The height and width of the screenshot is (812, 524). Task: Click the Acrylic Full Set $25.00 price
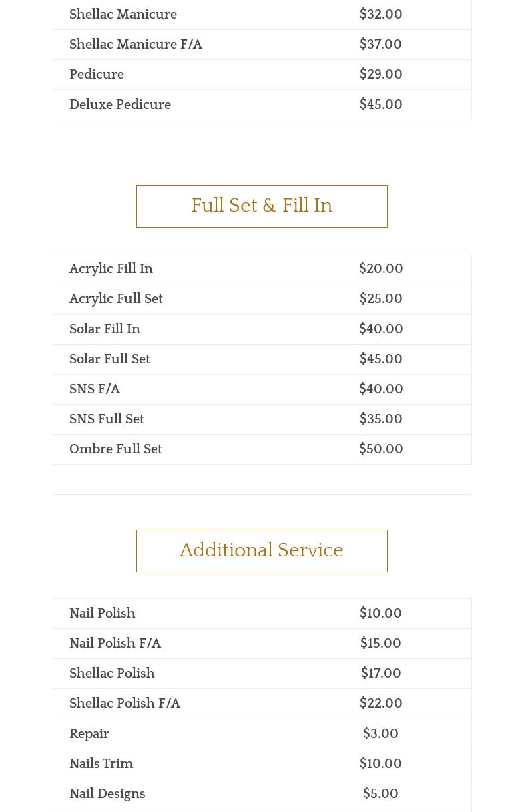click(x=380, y=299)
